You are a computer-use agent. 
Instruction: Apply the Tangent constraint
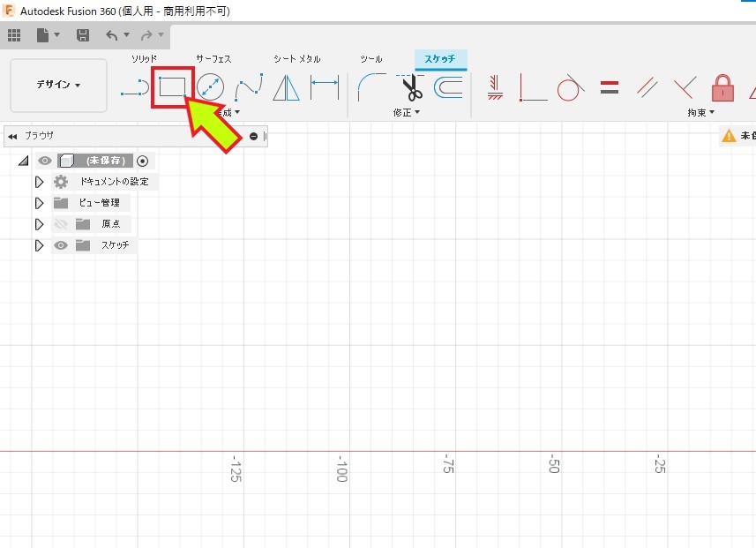[570, 88]
